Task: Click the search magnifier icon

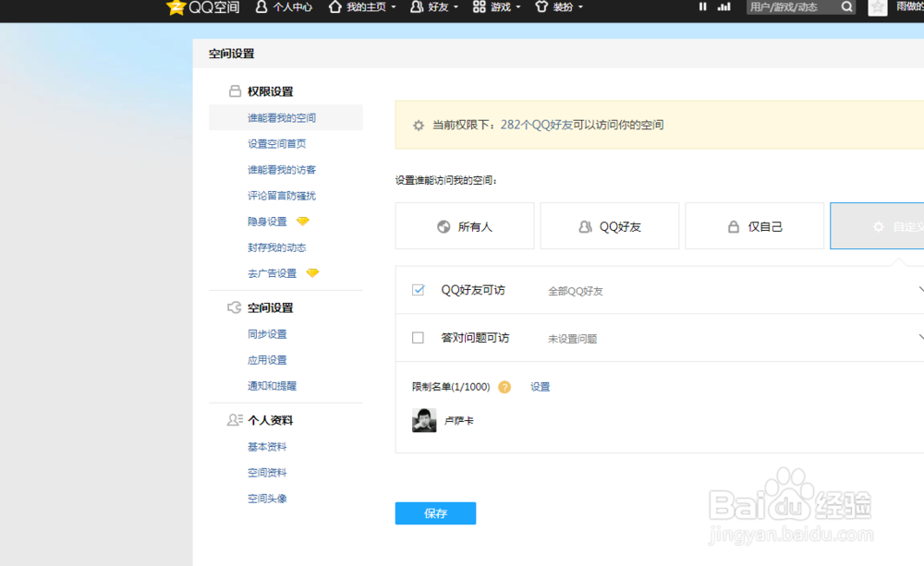Action: click(846, 7)
